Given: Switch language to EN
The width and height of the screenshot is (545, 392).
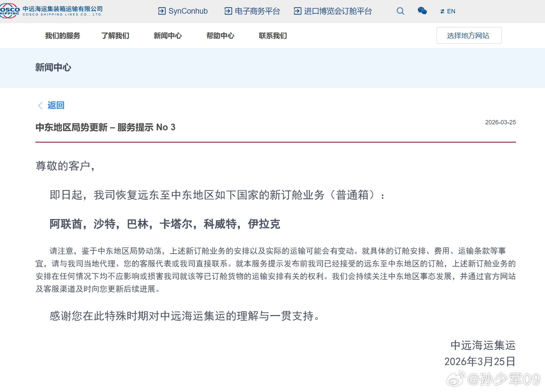Looking at the screenshot, I should pyautogui.click(x=451, y=11).
